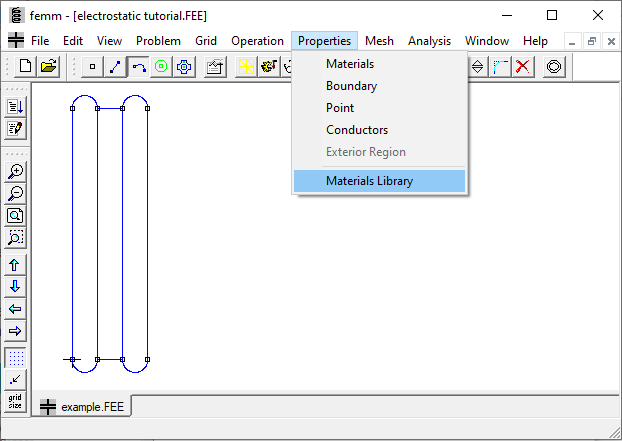Open the Mesh menu
Image resolution: width=622 pixels, height=441 pixels.
379,41
